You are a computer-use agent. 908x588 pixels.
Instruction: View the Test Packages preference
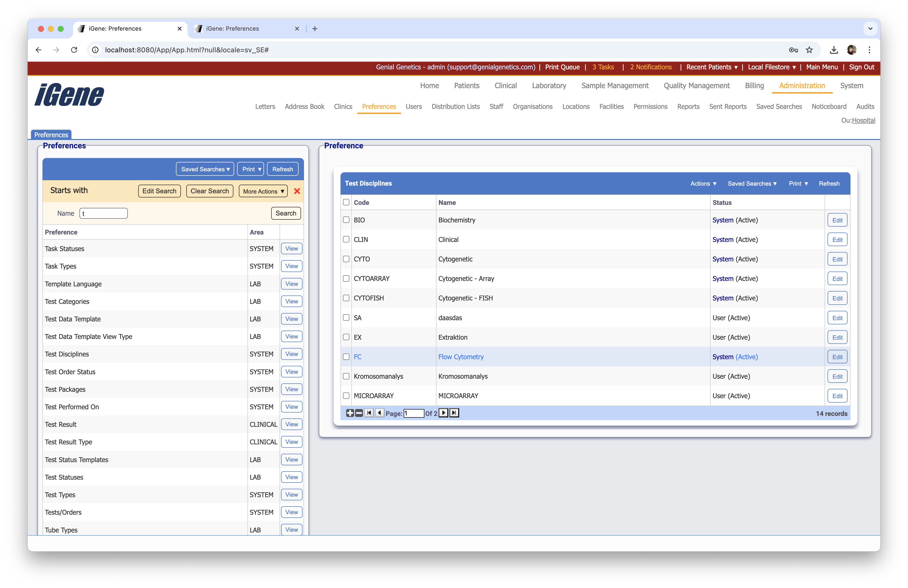pos(291,389)
